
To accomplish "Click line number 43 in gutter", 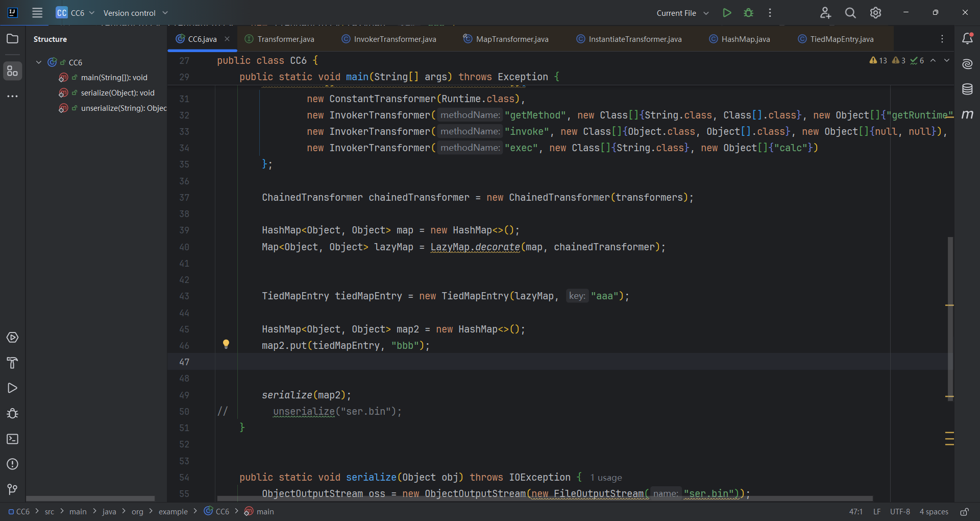I will (184, 296).
